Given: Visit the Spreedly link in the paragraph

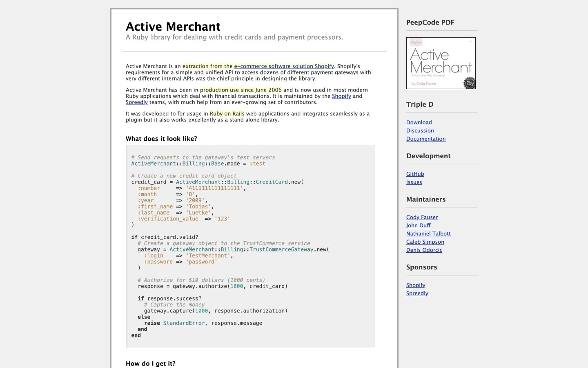Looking at the screenshot, I should pyautogui.click(x=136, y=102).
